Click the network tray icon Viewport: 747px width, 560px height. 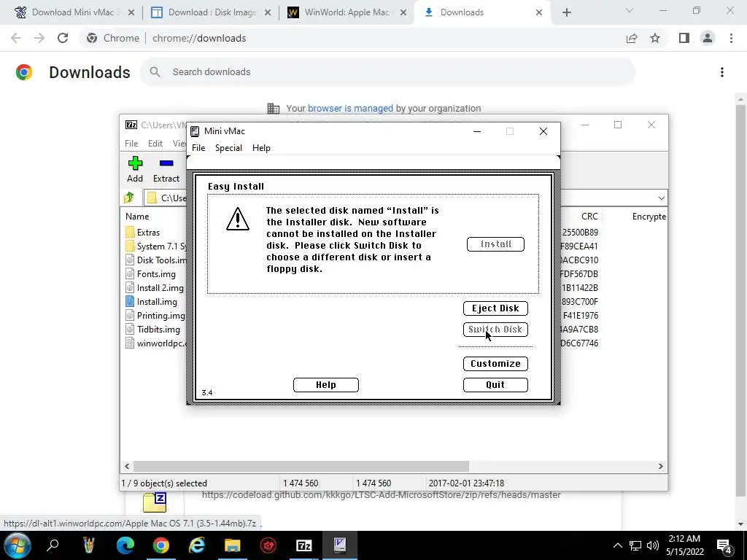point(635,545)
